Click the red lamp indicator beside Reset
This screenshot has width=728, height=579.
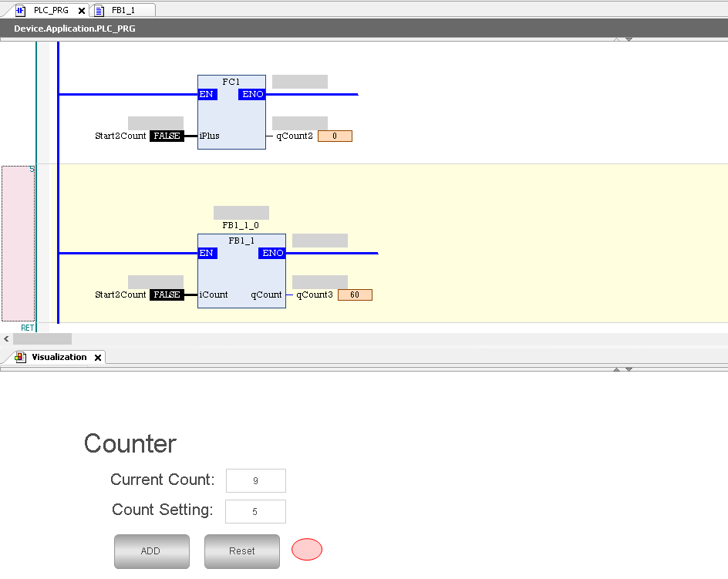pyautogui.click(x=306, y=549)
